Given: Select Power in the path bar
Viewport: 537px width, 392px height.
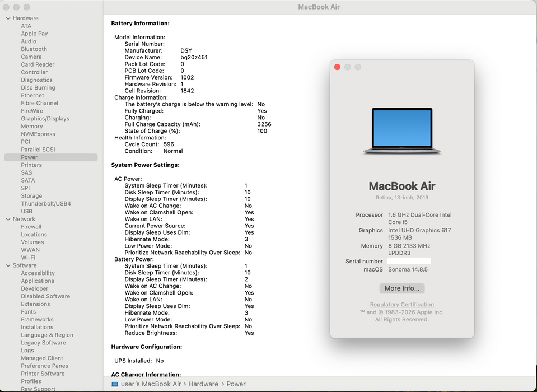Looking at the screenshot, I should pos(236,384).
